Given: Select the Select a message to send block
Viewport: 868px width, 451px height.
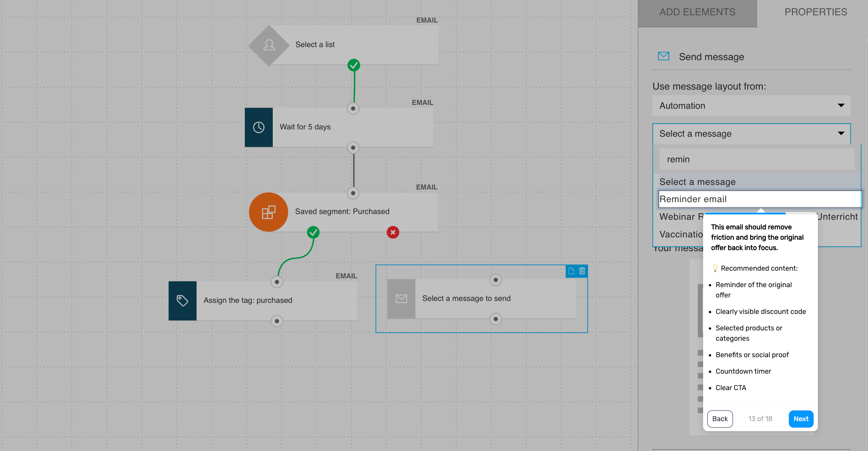Looking at the screenshot, I should [x=482, y=299].
